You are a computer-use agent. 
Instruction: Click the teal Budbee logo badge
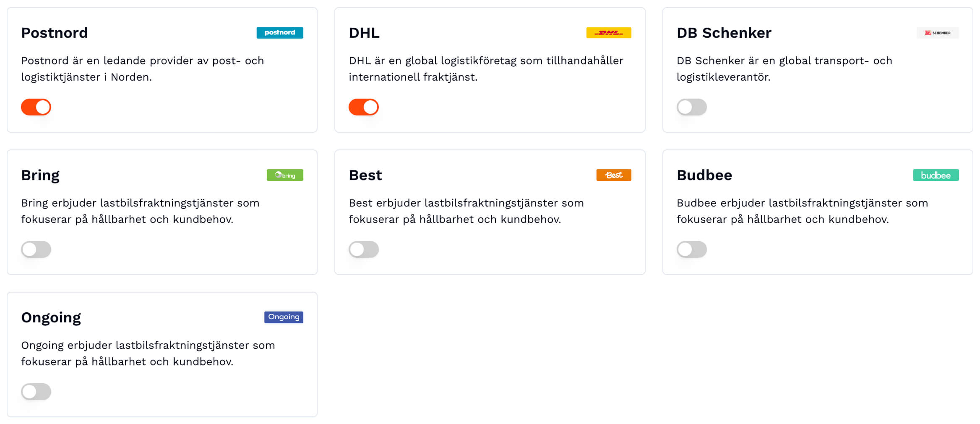(x=936, y=175)
